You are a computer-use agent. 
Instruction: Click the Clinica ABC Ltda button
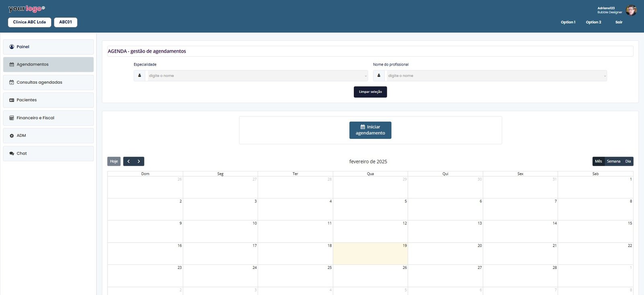29,22
